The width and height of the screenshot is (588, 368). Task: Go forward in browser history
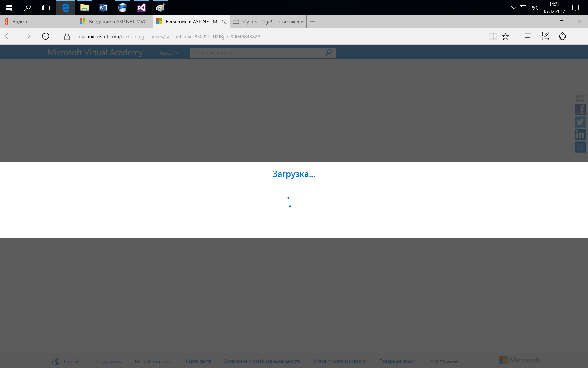coord(27,36)
